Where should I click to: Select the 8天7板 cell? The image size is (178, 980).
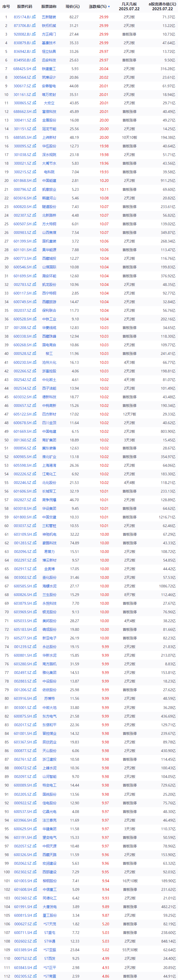tap(129, 595)
